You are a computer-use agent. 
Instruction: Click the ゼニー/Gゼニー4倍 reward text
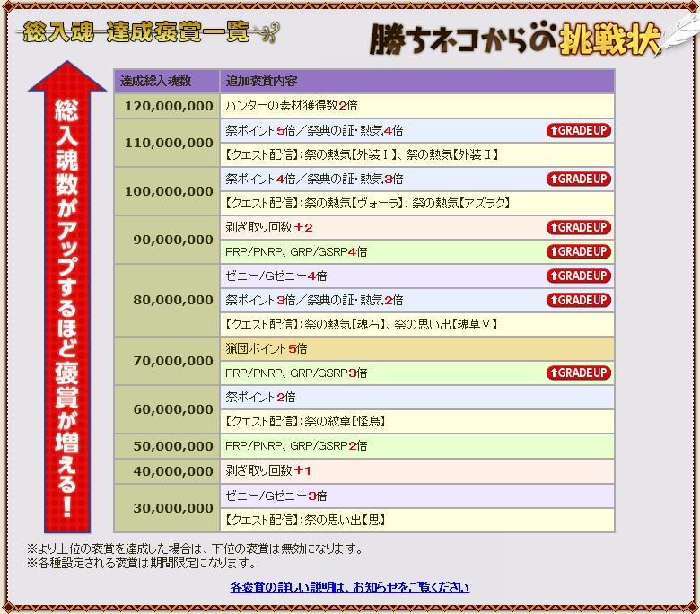click(x=276, y=276)
